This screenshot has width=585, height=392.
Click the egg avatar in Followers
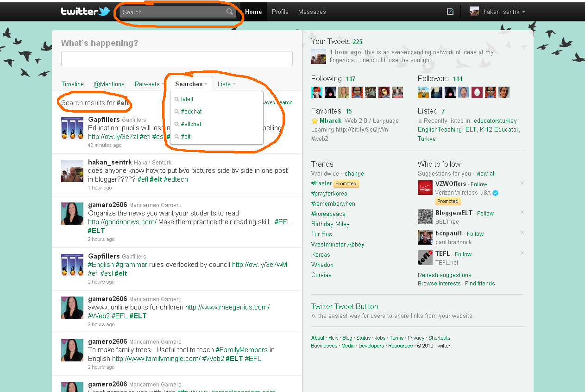477,92
